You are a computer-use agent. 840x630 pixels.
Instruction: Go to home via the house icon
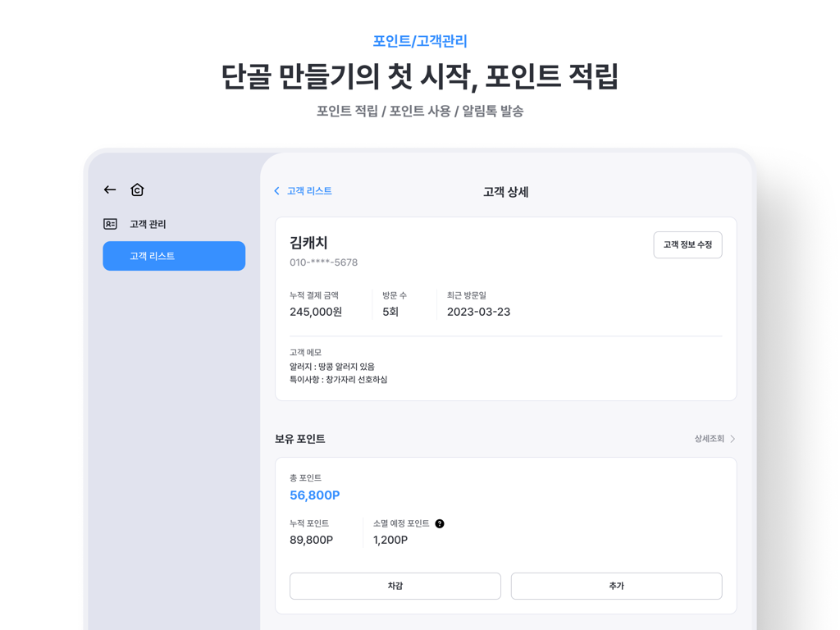coord(137,189)
